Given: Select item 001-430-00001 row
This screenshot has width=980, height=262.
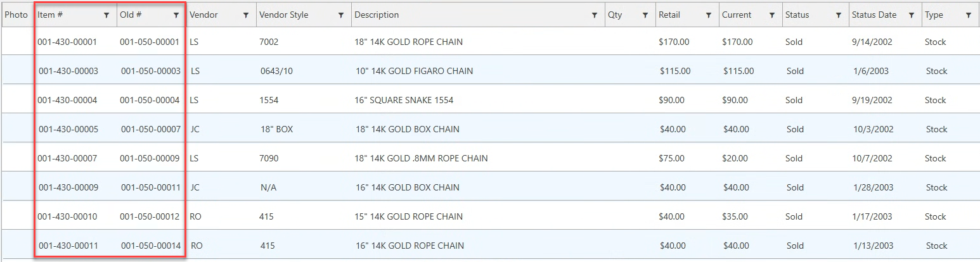Looking at the screenshot, I should pos(490,42).
